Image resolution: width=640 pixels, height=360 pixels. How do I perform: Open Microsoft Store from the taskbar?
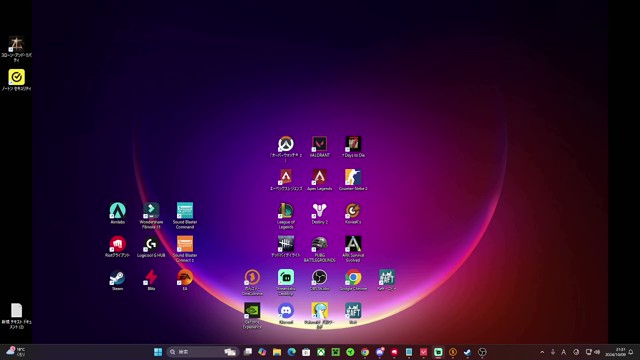pos(306,352)
